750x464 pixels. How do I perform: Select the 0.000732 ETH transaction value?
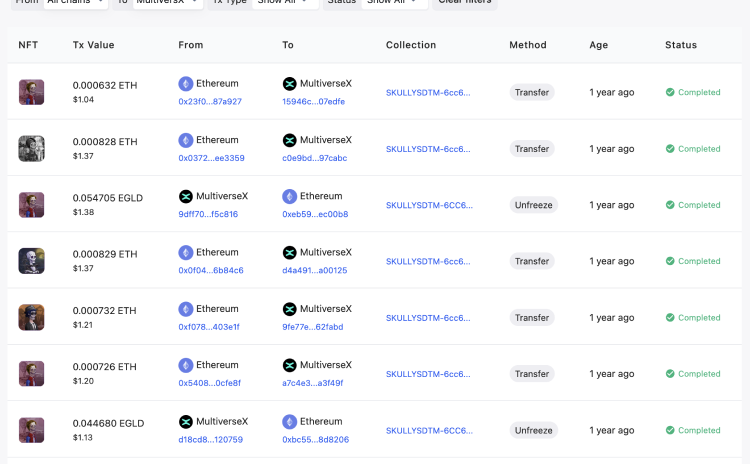[104, 310]
